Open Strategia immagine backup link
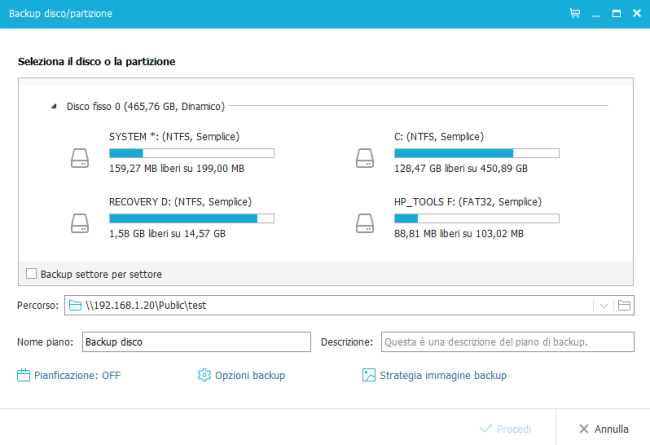The height and width of the screenshot is (445, 650). tap(442, 375)
